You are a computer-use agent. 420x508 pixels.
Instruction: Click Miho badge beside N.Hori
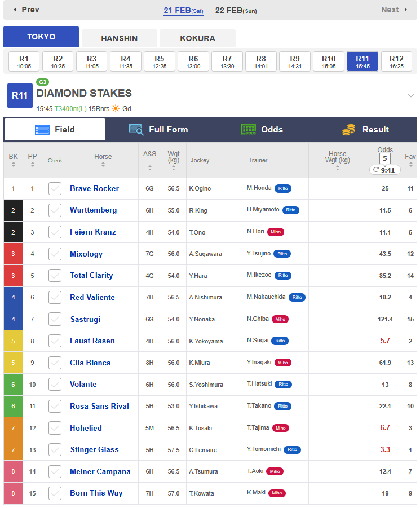pyautogui.click(x=276, y=232)
